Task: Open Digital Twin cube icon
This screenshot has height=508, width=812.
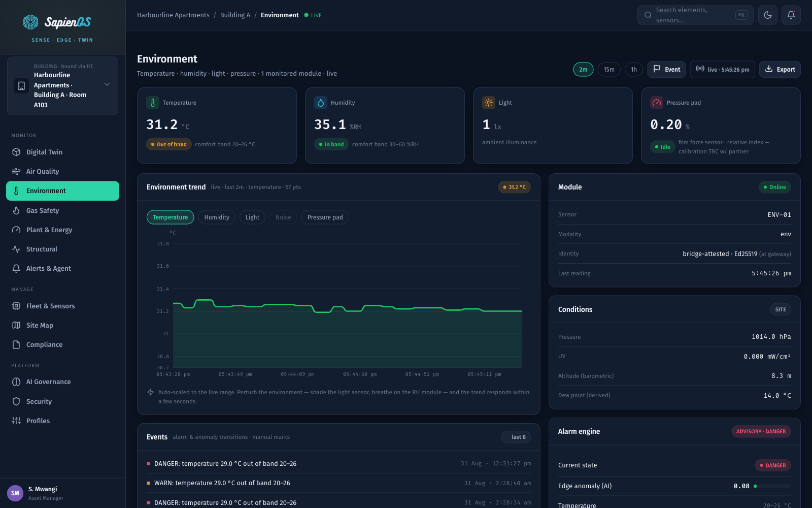Action: (x=16, y=152)
